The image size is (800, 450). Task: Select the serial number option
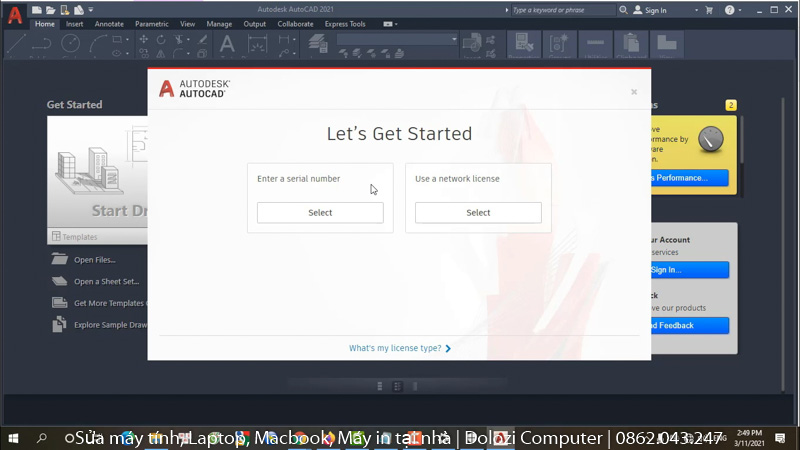click(320, 213)
